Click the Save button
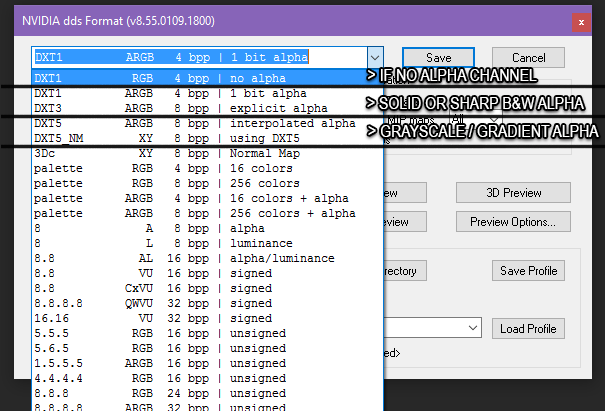Screen dimensions: 605x411 coord(438,58)
